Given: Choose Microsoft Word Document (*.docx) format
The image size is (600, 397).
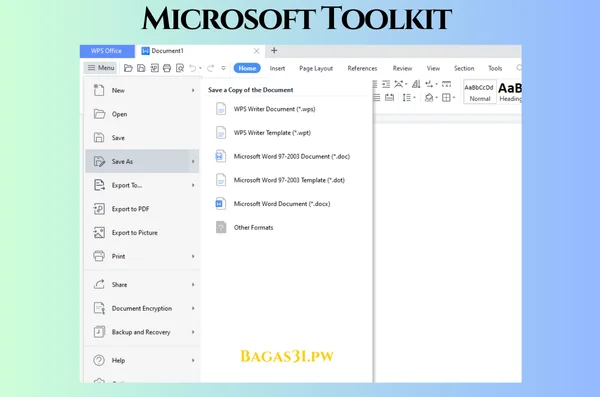Looking at the screenshot, I should 286,204.
